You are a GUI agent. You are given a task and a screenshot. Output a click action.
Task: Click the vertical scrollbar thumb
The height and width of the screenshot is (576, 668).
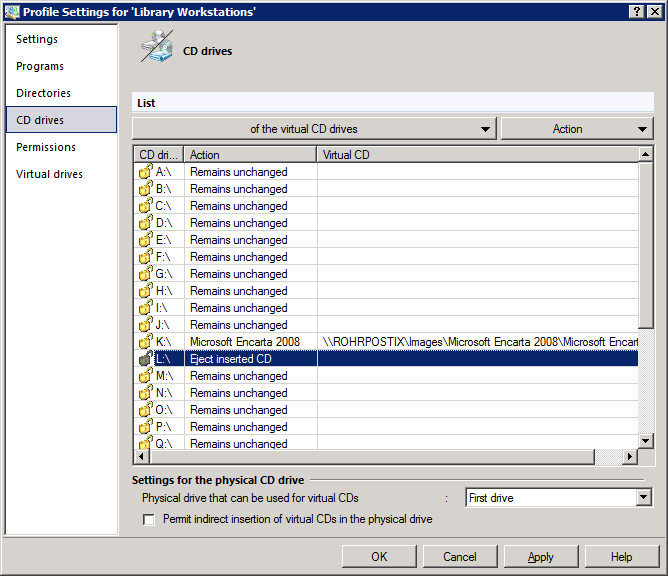click(x=645, y=245)
